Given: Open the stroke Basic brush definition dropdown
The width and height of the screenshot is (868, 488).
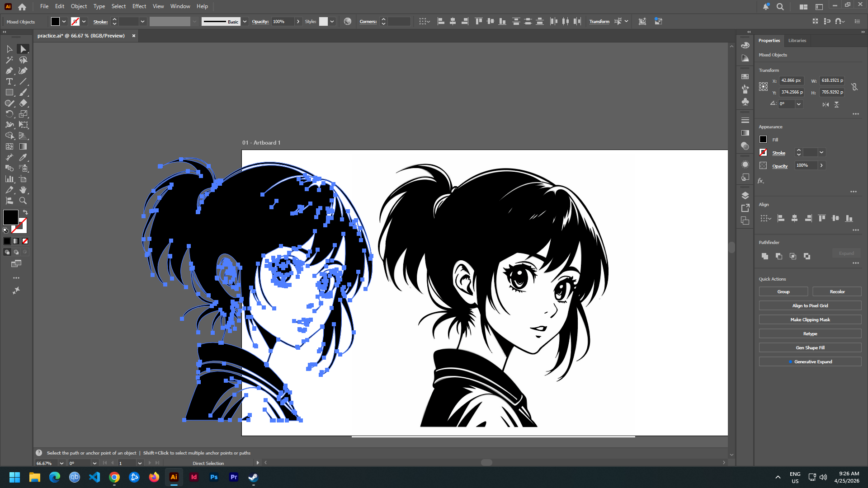Looking at the screenshot, I should [245, 22].
